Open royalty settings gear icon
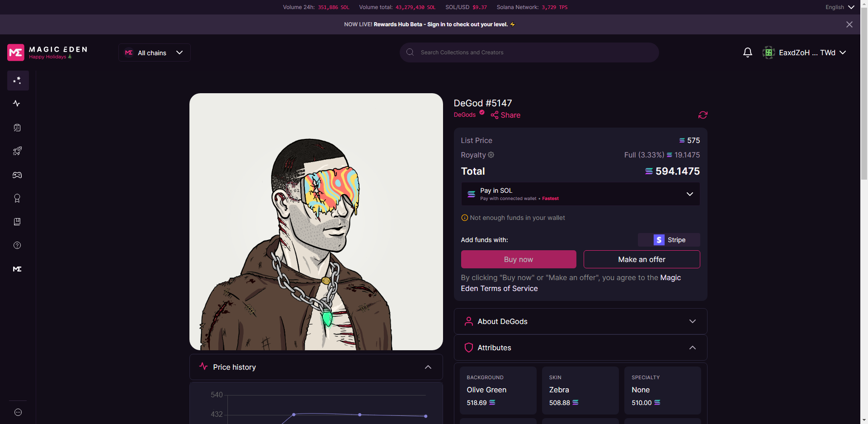The image size is (868, 424). [x=491, y=155]
